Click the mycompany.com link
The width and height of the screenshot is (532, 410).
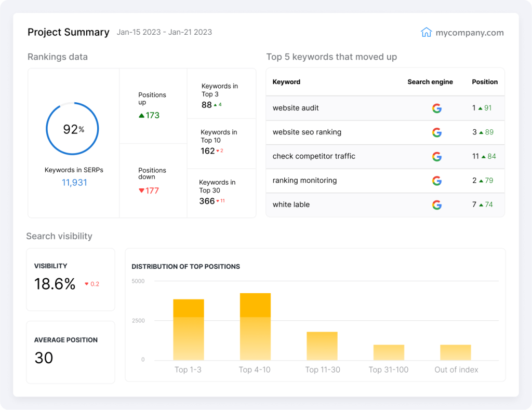click(471, 32)
